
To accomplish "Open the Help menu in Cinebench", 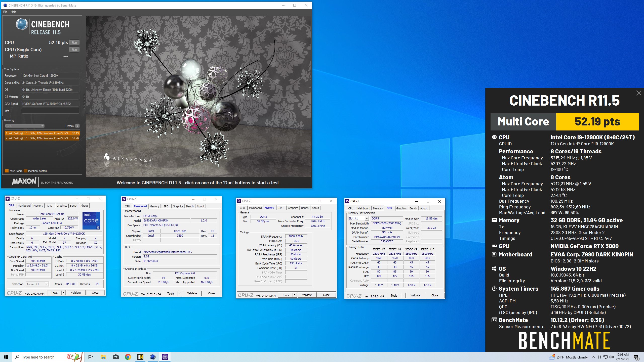I will click(x=13, y=12).
